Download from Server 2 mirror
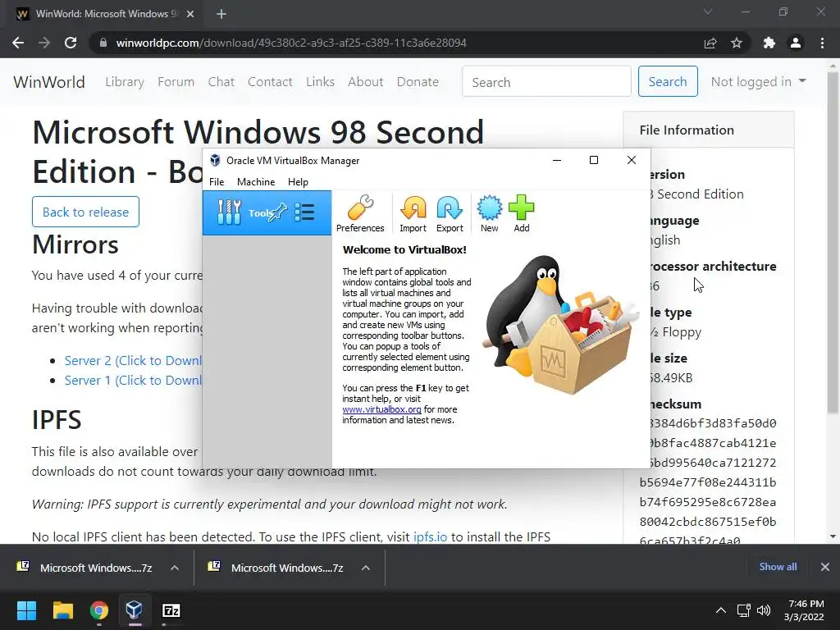 [133, 361]
